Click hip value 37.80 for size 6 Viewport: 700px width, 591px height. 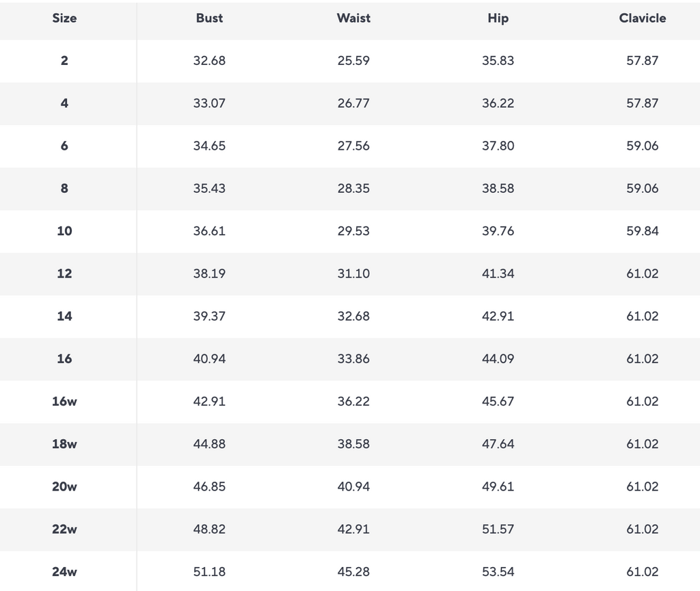498,146
